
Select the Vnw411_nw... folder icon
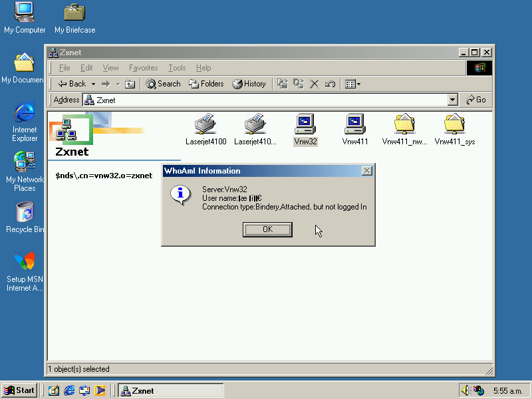click(404, 129)
